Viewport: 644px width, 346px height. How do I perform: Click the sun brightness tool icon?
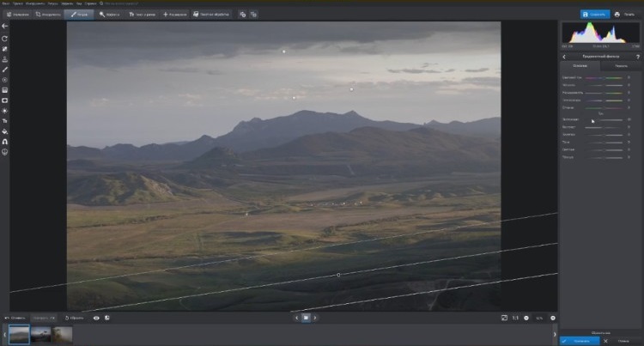click(x=5, y=111)
